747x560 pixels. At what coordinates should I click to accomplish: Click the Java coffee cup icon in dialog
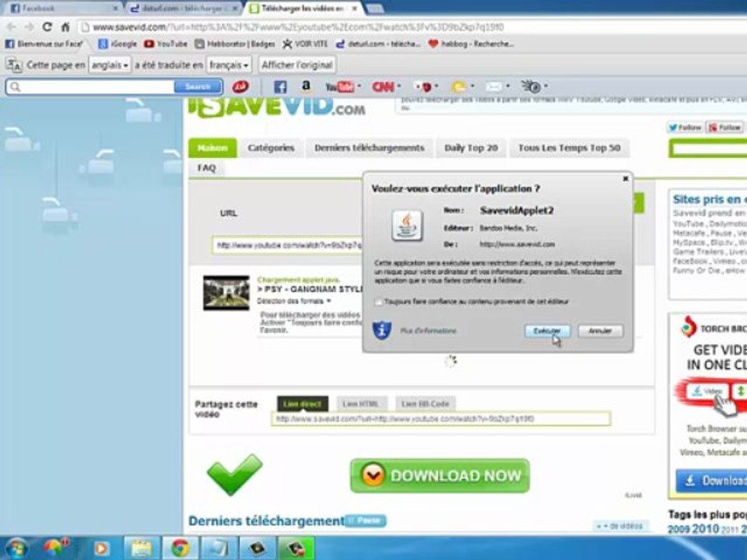click(407, 226)
